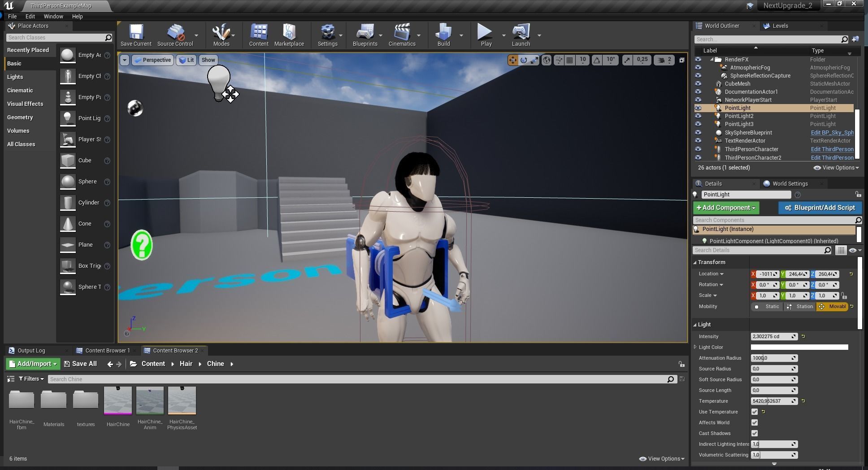Click the Launch toolbar icon

[521, 35]
